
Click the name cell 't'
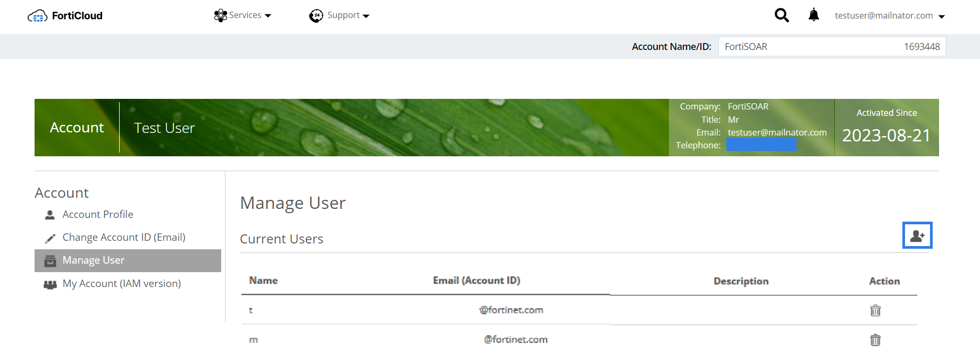point(251,310)
